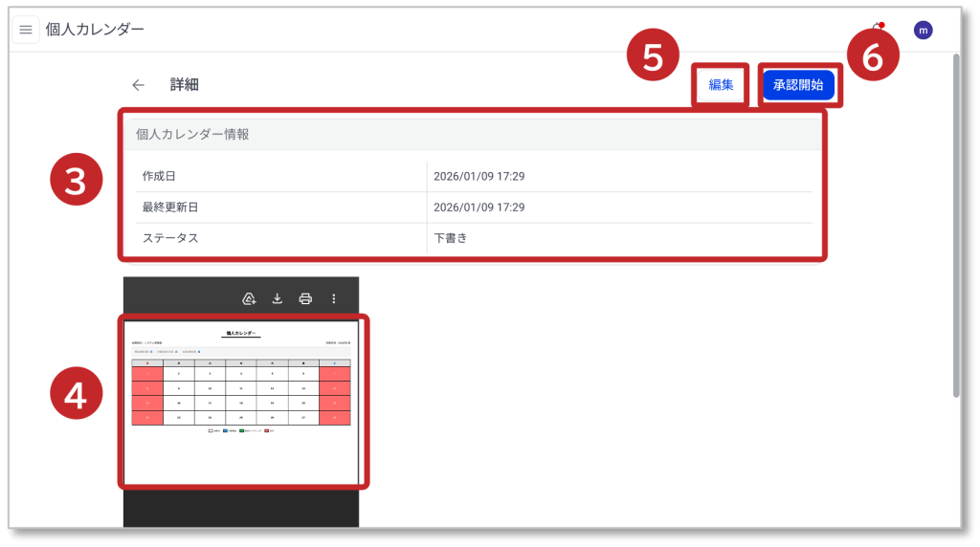Click the ステータス row label

pos(170,238)
